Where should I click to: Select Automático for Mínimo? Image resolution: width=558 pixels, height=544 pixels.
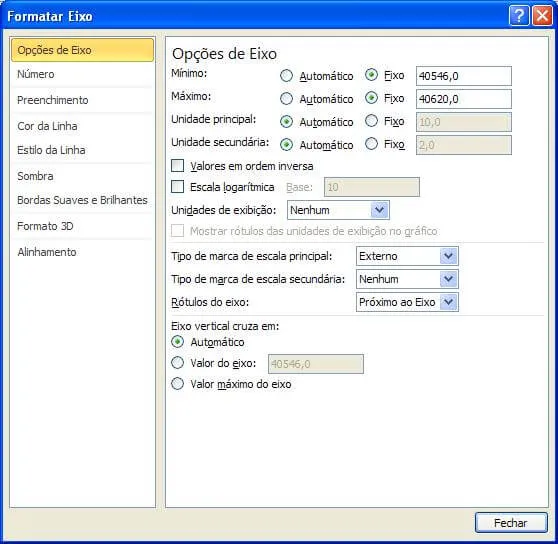point(286,76)
